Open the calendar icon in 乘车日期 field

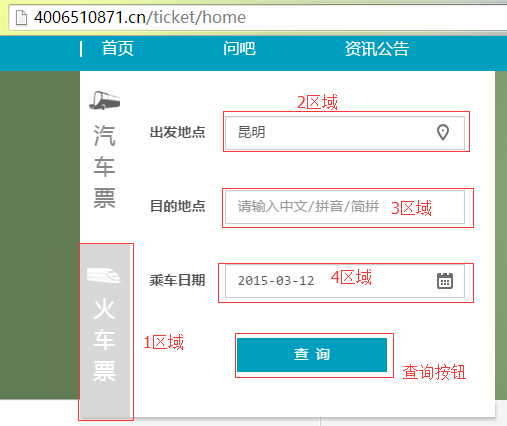(x=445, y=281)
